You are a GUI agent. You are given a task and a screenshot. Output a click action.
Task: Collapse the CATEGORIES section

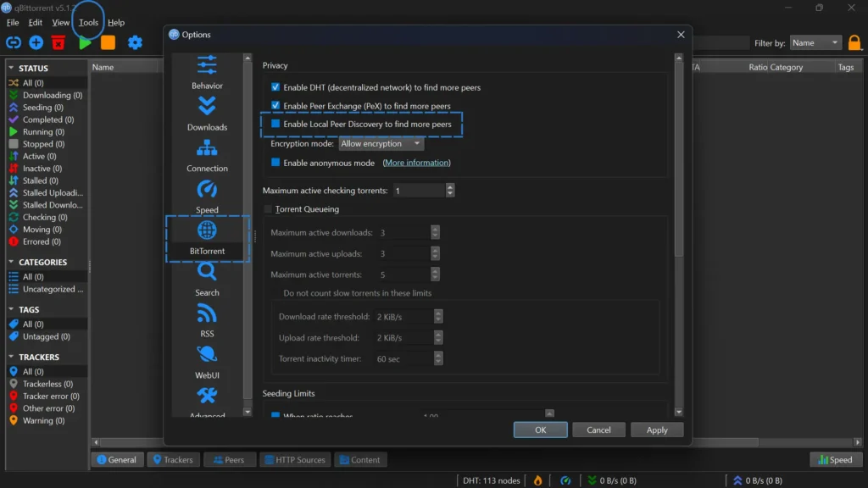tap(11, 262)
